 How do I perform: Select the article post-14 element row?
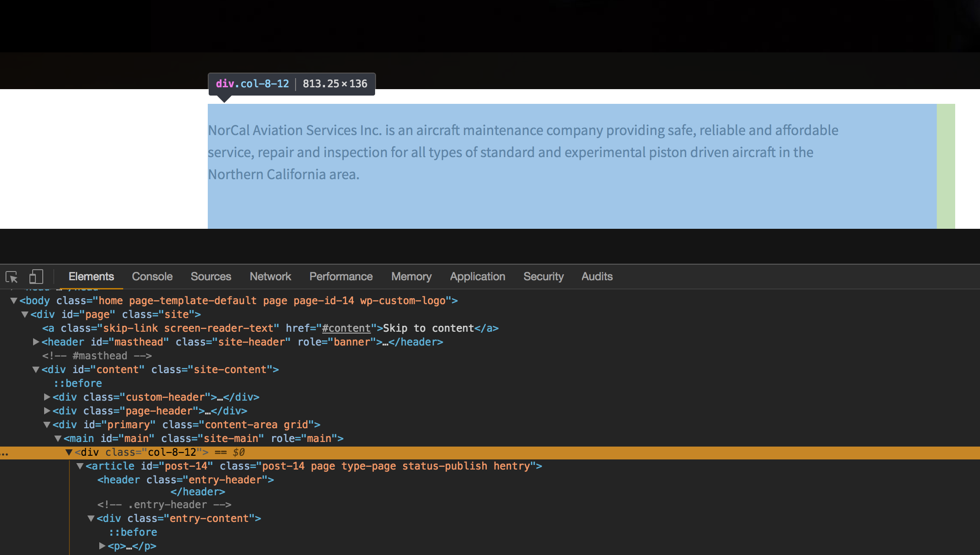click(313, 466)
